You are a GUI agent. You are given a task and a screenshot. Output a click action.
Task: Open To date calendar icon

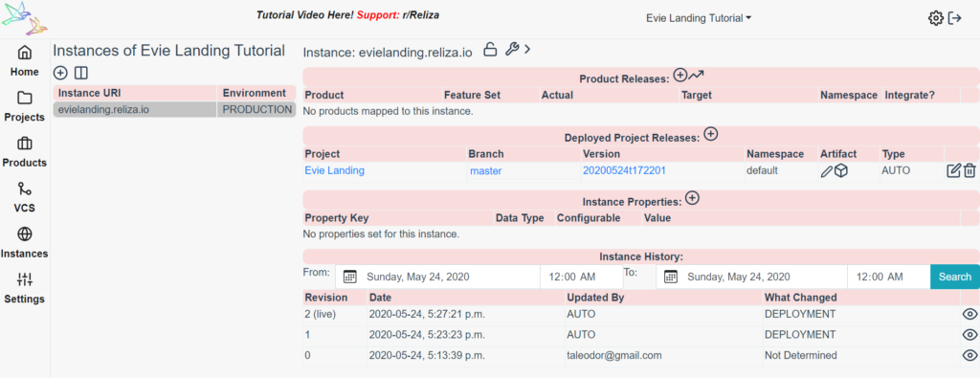pos(671,277)
